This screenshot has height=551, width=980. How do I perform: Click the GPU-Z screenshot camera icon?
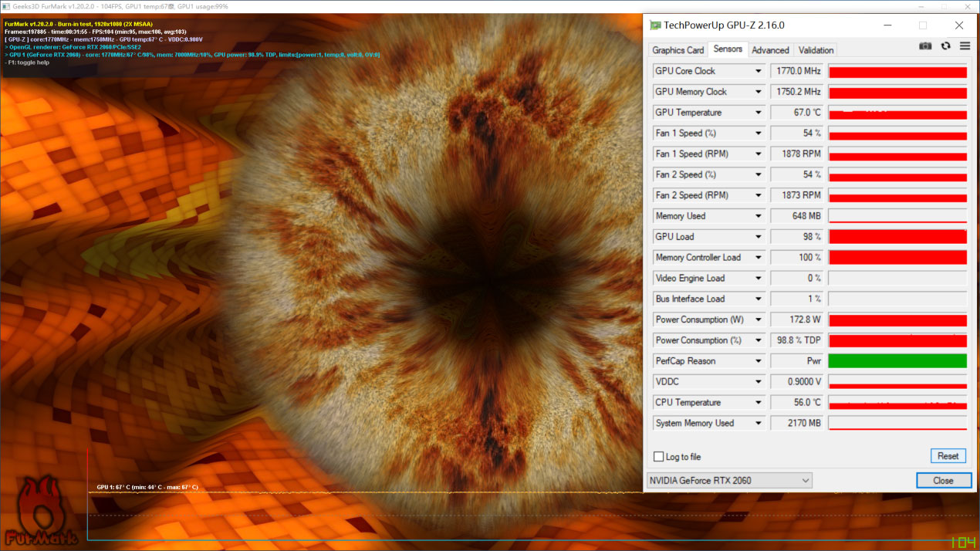tap(925, 46)
